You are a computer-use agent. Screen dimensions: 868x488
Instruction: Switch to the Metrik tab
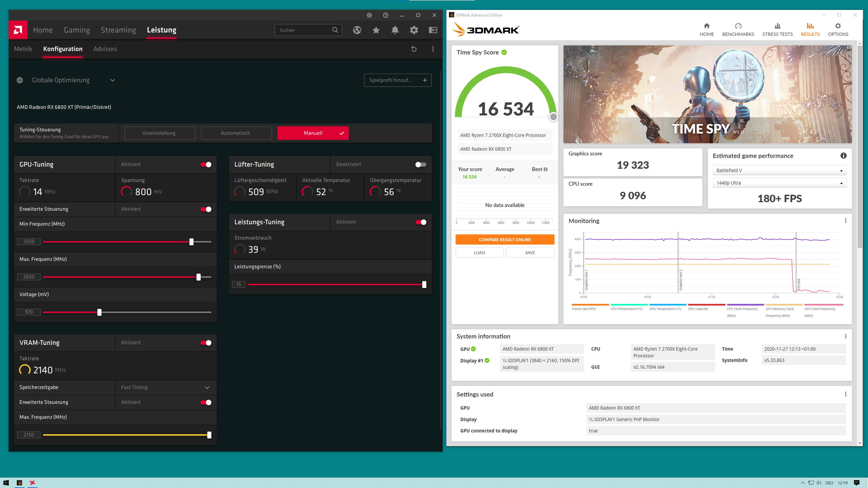23,49
